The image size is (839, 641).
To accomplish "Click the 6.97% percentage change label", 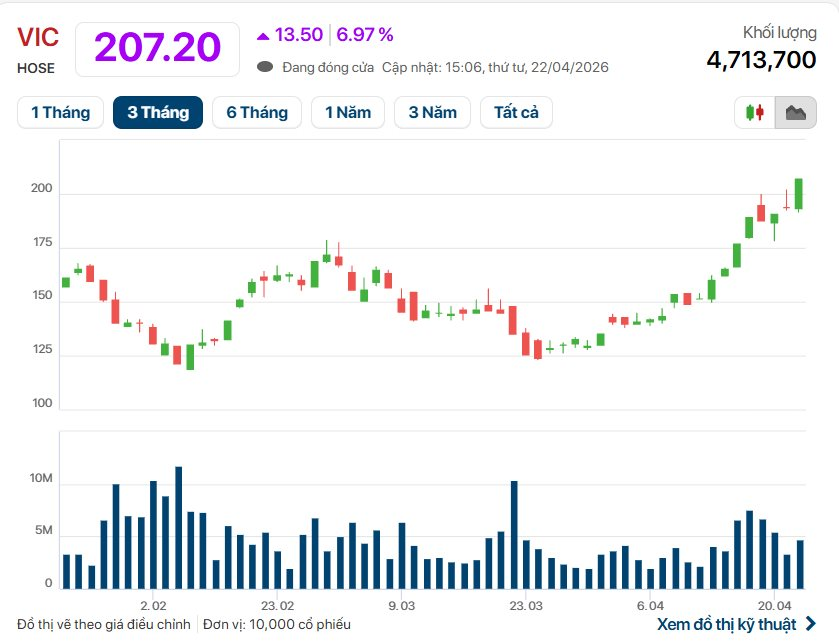I will point(365,35).
